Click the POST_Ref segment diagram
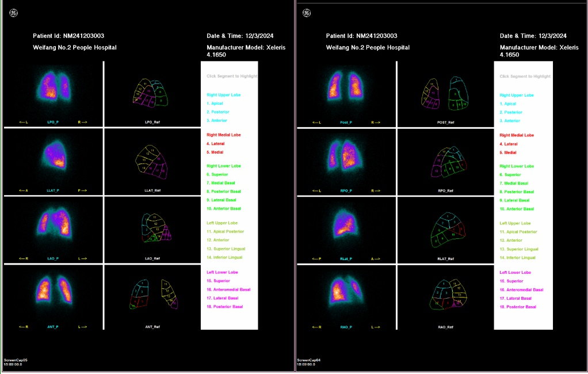The image size is (588, 374). (x=445, y=93)
